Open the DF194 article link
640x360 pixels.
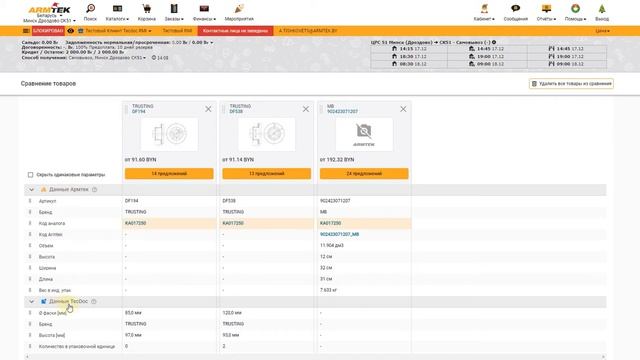138,111
